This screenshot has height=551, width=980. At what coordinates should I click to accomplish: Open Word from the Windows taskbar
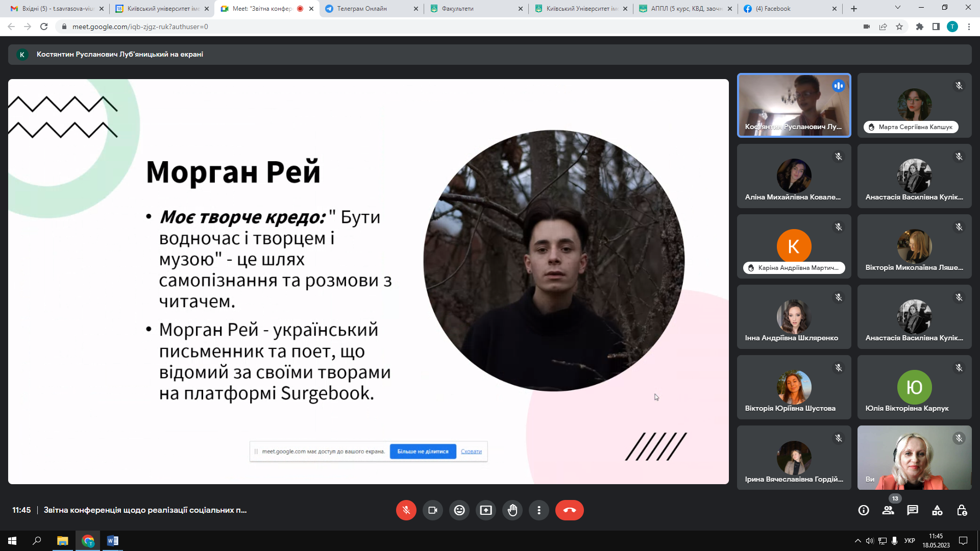coord(113,541)
